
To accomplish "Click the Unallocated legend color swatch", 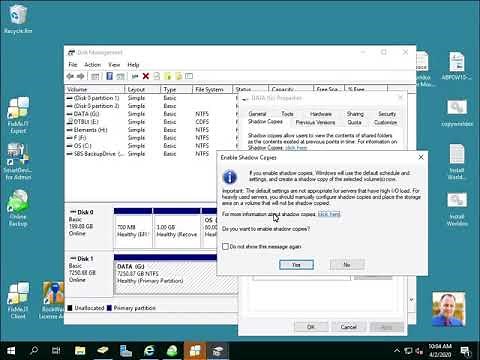I will point(70,308).
